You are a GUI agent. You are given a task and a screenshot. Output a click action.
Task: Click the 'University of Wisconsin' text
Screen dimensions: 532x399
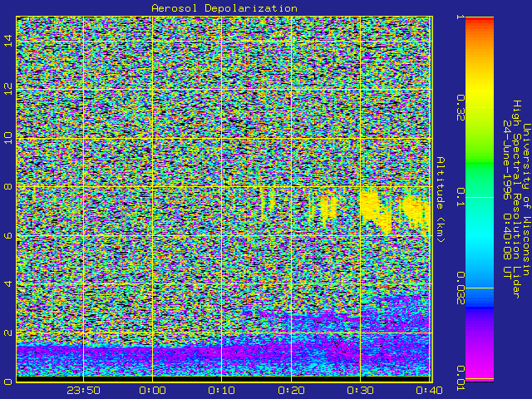[526, 199]
